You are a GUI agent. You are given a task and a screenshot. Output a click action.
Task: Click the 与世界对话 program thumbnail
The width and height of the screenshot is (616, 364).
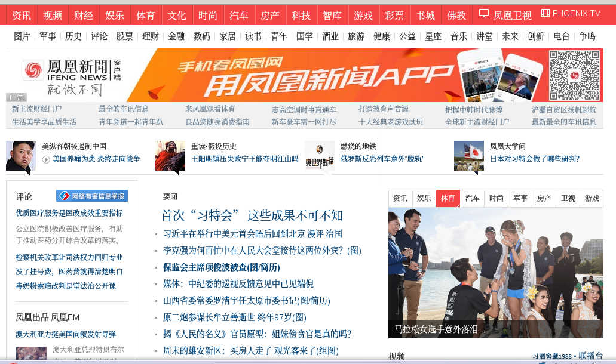(320, 156)
